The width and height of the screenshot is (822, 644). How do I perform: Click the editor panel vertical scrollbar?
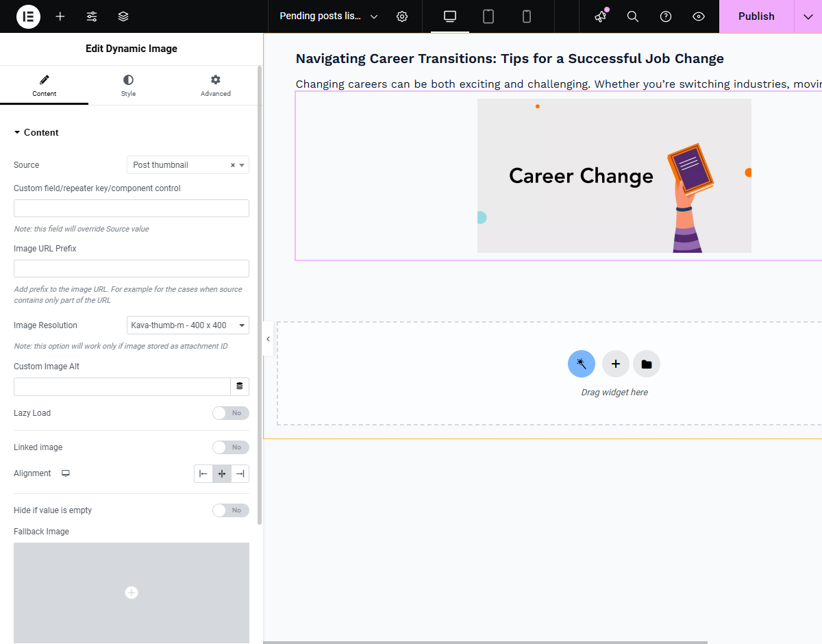tap(260, 295)
